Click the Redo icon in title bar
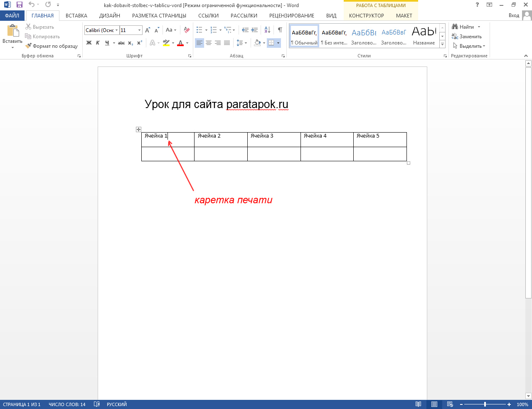 (48, 5)
